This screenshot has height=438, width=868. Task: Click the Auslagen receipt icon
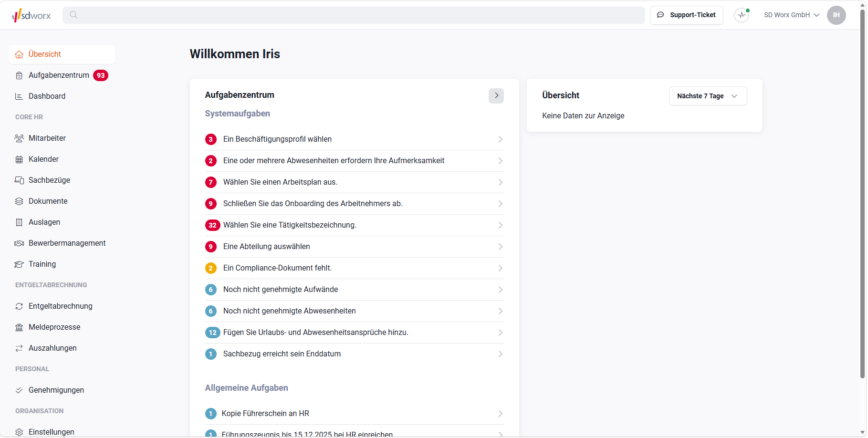point(19,222)
